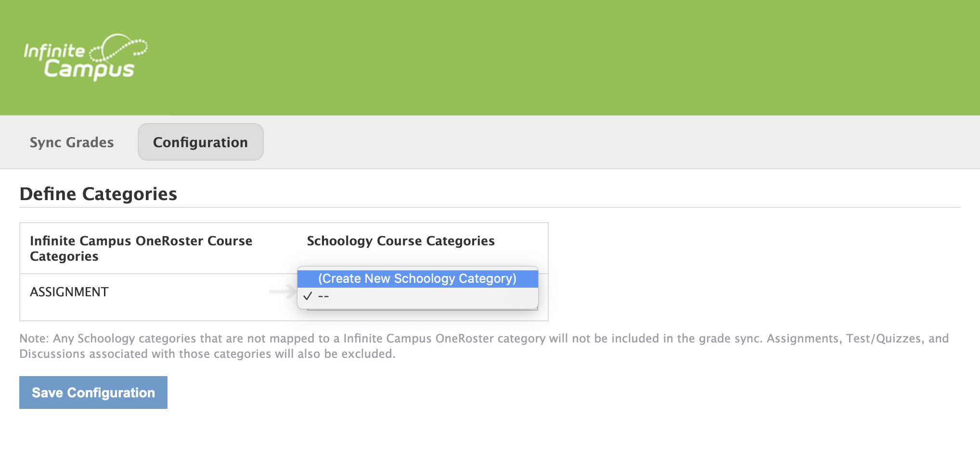
Task: Click the Infinite Campus OneRoster Course Categories header
Action: tap(141, 248)
